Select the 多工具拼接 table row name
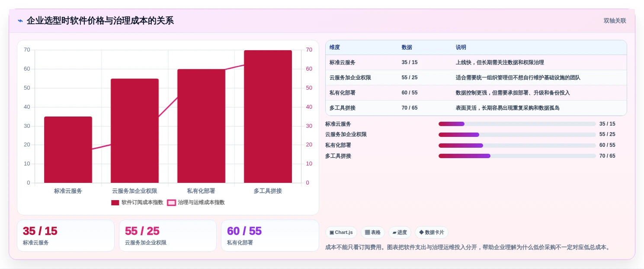The height and width of the screenshot is (269, 644). (343, 108)
